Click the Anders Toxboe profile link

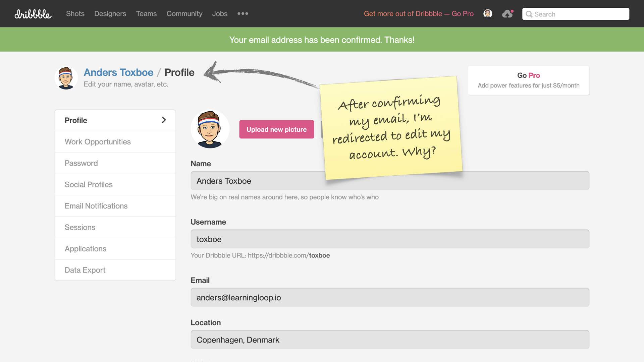click(x=118, y=72)
